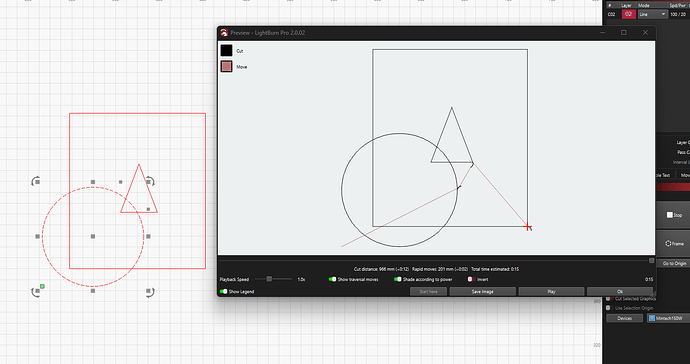Click the Play button in the preview
690x364 pixels.
[551, 291]
